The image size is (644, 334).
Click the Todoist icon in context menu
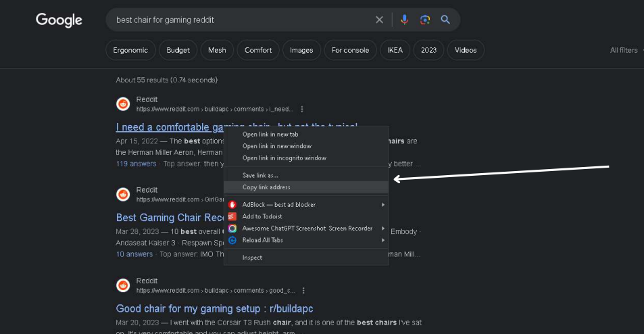tap(232, 216)
